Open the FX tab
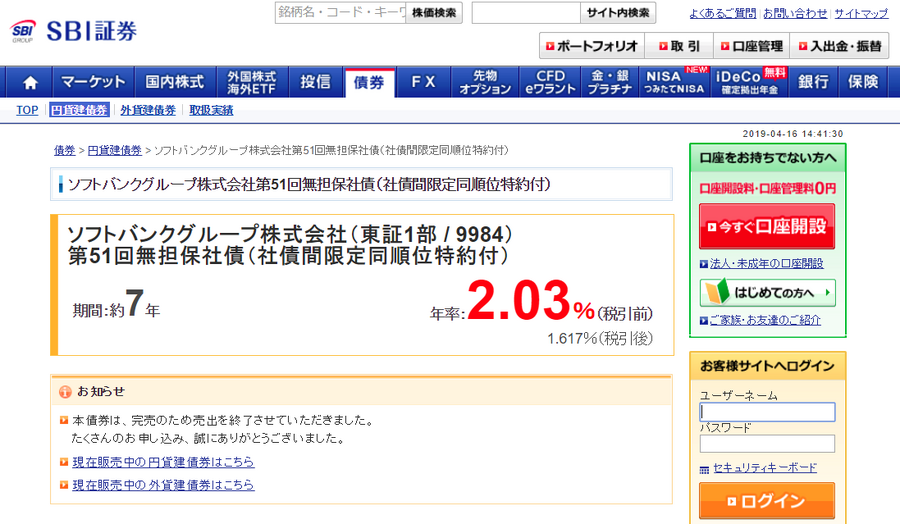 click(423, 82)
